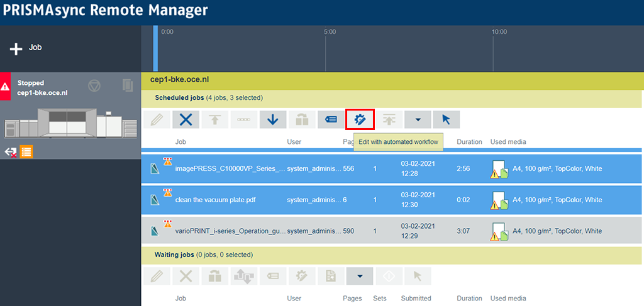
Task: Click media warning icon in clean vacuum plate row
Action: [x=500, y=200]
